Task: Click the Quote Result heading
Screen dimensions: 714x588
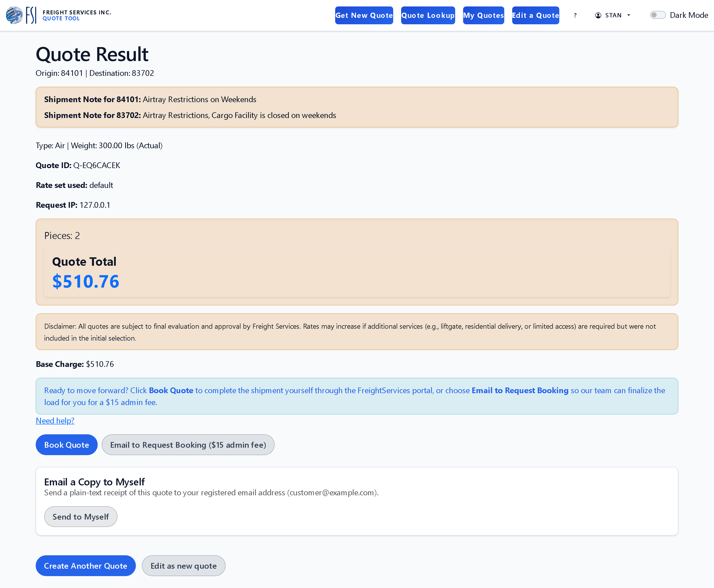Action: [x=92, y=54]
